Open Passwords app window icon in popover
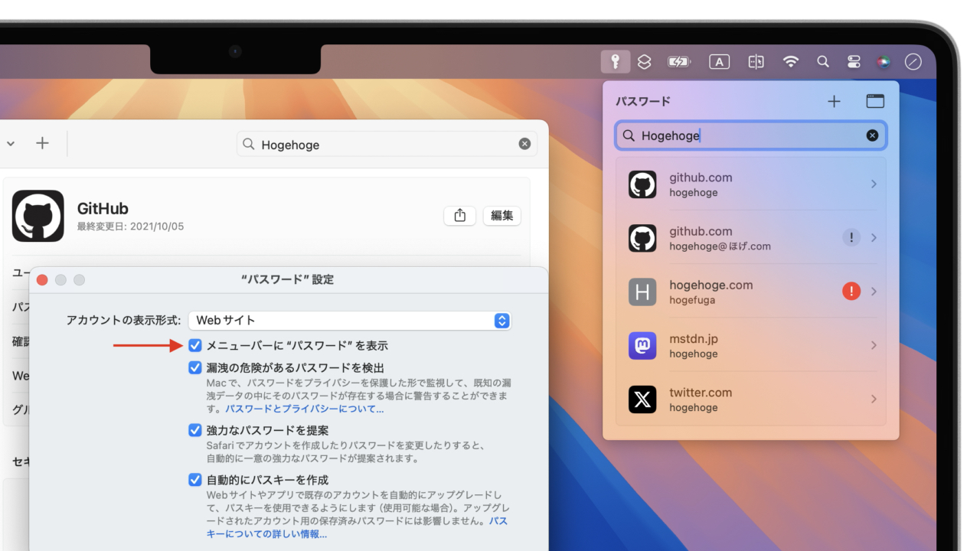 (x=875, y=101)
